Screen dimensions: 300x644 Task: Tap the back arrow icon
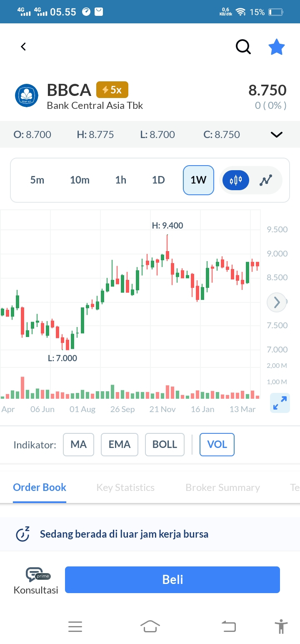point(23,47)
